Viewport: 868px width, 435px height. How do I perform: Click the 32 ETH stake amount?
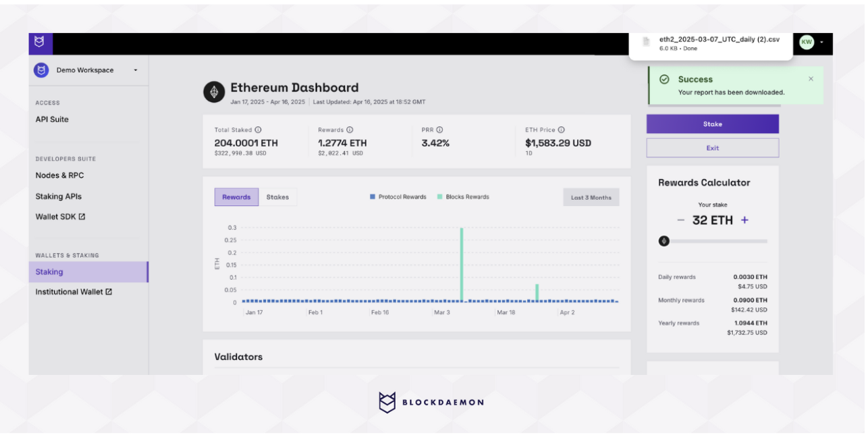click(x=713, y=220)
